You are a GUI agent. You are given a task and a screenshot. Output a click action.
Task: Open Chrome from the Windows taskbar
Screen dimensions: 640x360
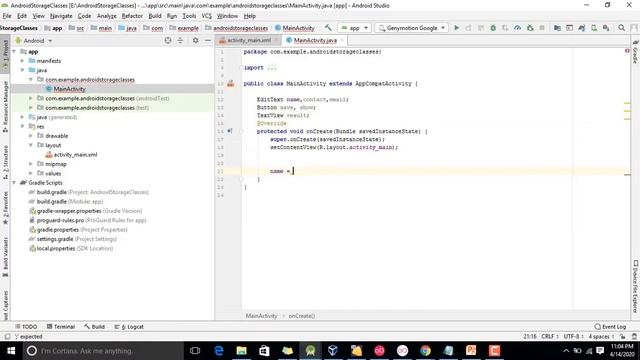coord(425,351)
